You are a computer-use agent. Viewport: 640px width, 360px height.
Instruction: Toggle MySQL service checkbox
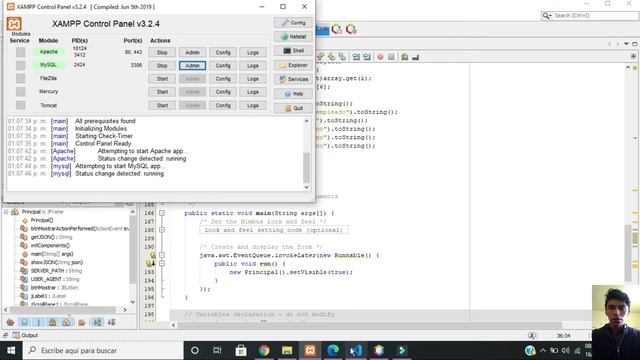[x=20, y=65]
